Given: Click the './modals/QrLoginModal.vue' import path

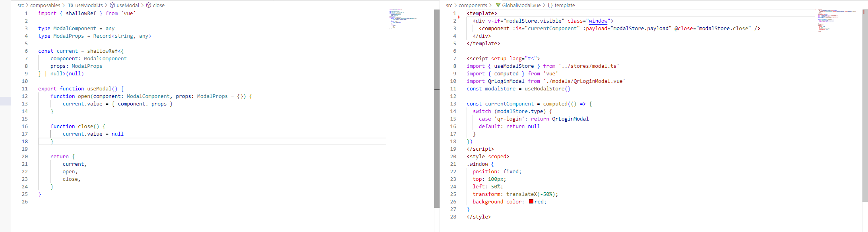Looking at the screenshot, I should 584,81.
